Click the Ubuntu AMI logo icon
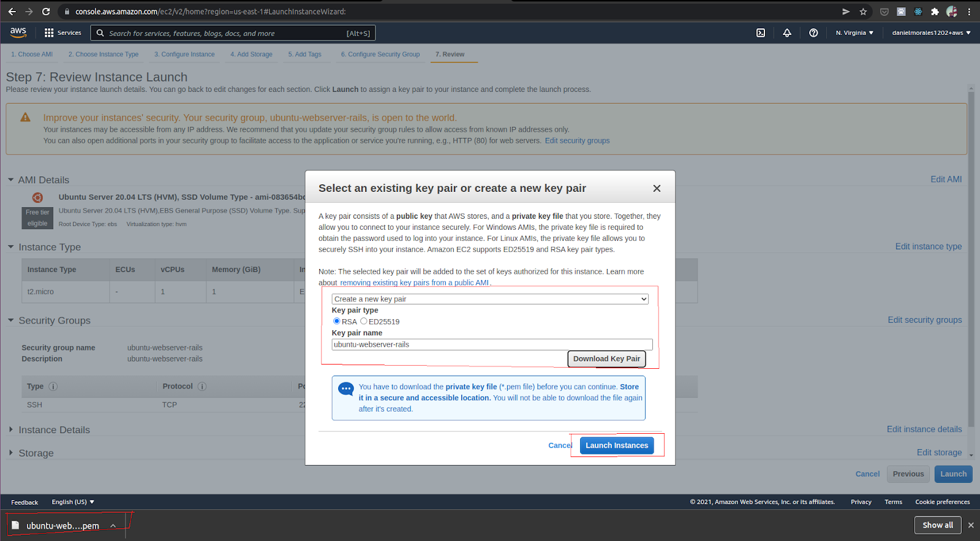Image resolution: width=980 pixels, height=541 pixels. [37, 197]
